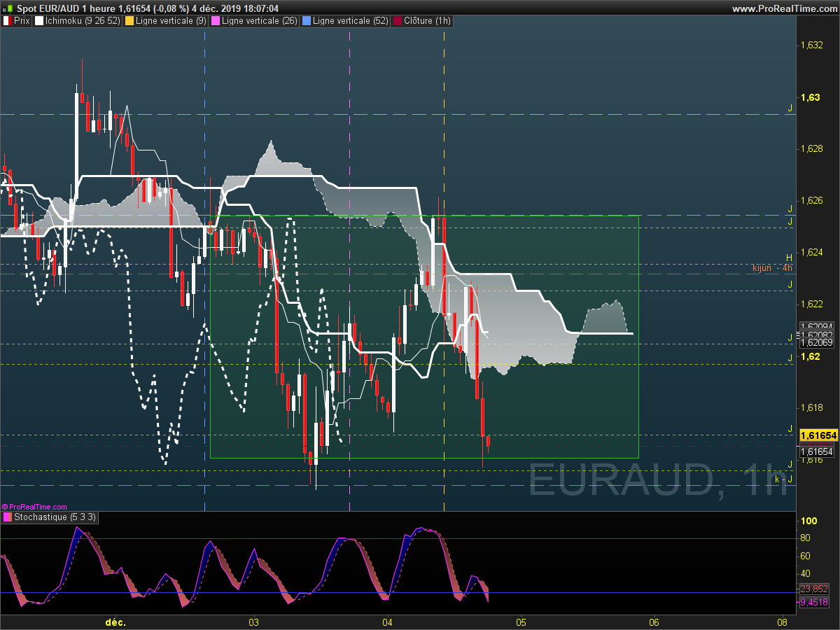
Task: Select the Ligne verticale (9) legend label
Action: point(171,21)
